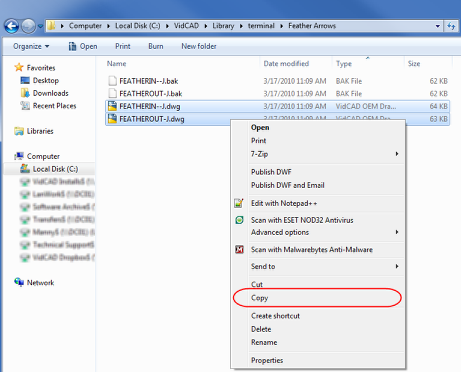Open Desktop in Favorites
Image resolution: width=461 pixels, height=372 pixels.
point(46,80)
